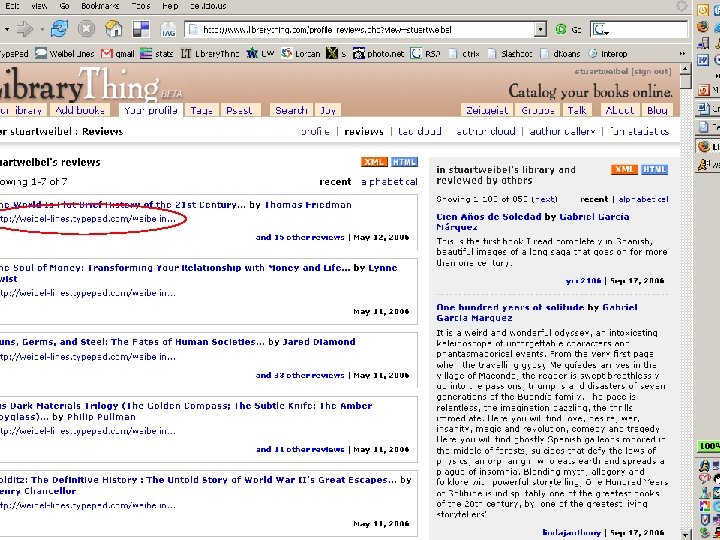Open the dItoans bookmark

(x=560, y=54)
